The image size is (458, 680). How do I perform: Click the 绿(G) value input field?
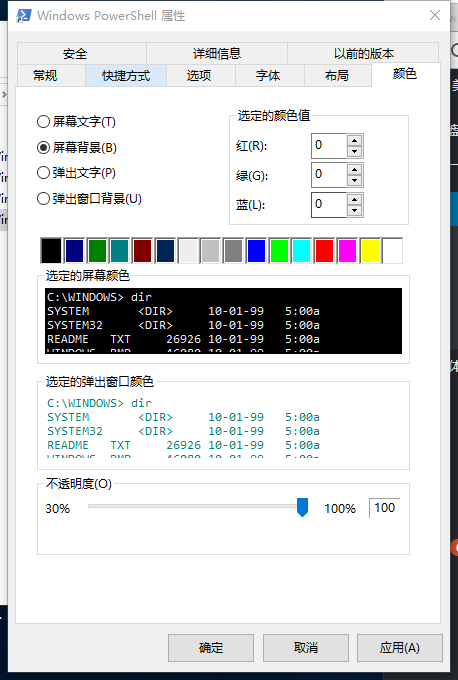(x=329, y=175)
